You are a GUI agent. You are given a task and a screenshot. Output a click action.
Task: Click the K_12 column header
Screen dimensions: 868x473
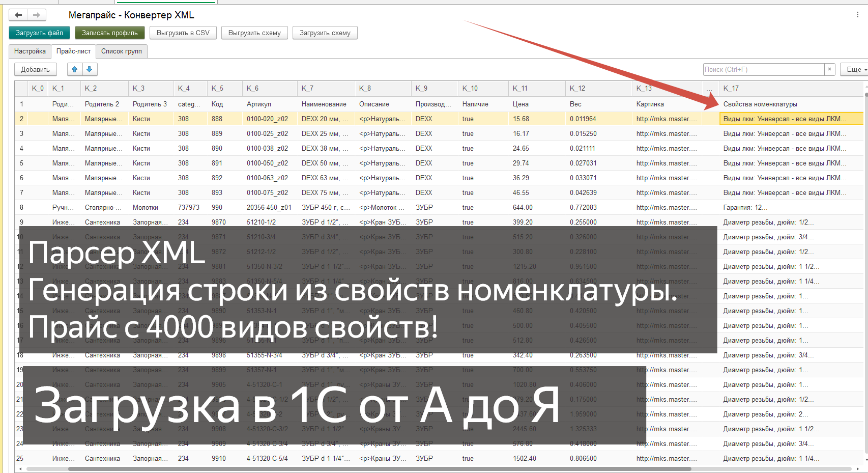pos(599,89)
